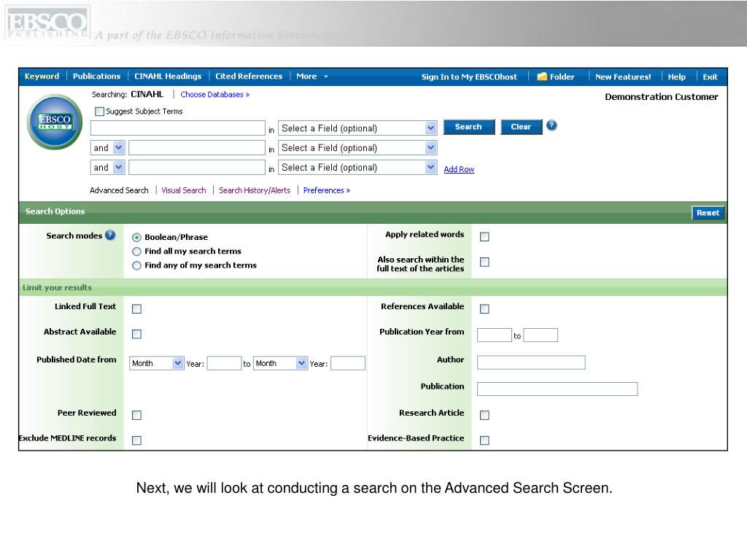
Task: Click the third search term field
Action: pos(197,167)
